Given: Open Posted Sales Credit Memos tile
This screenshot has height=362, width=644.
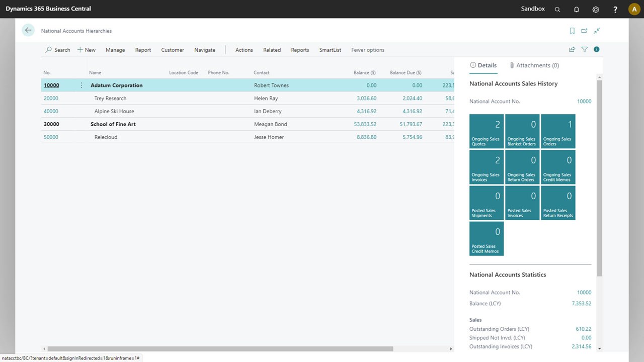Looking at the screenshot, I should click(487, 238).
